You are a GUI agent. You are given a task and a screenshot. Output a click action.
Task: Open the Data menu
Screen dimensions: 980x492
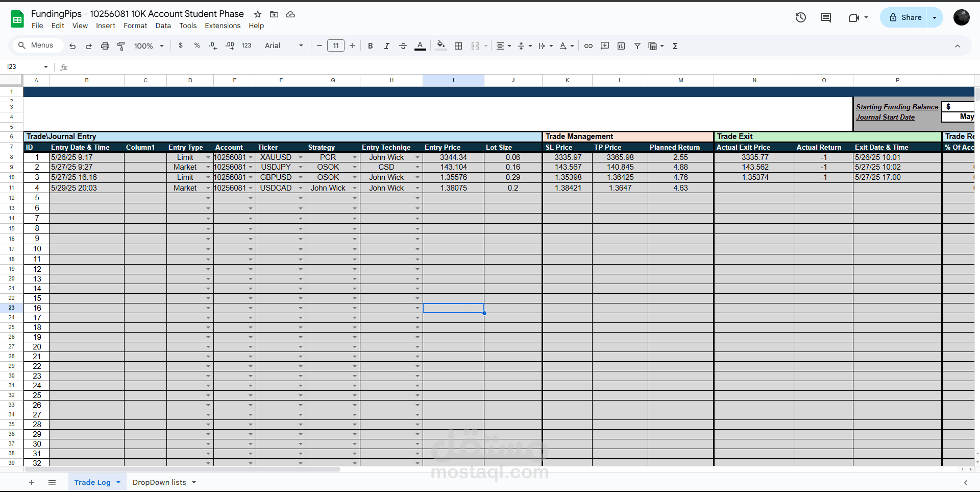point(163,26)
